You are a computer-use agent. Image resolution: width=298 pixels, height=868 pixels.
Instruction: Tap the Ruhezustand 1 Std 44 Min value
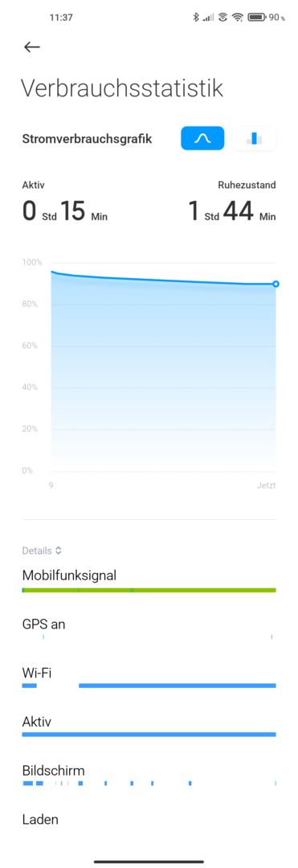coord(232,212)
